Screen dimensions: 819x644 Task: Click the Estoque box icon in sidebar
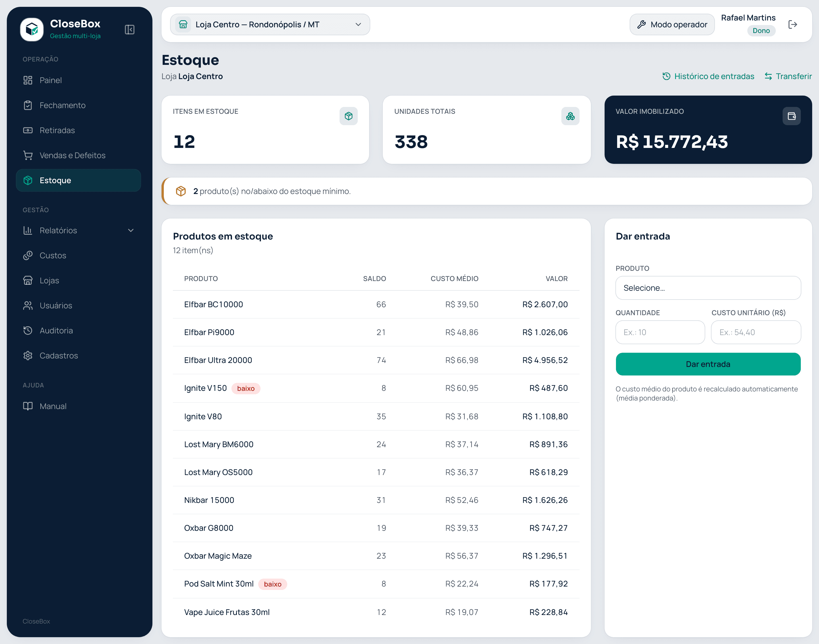[28, 180]
